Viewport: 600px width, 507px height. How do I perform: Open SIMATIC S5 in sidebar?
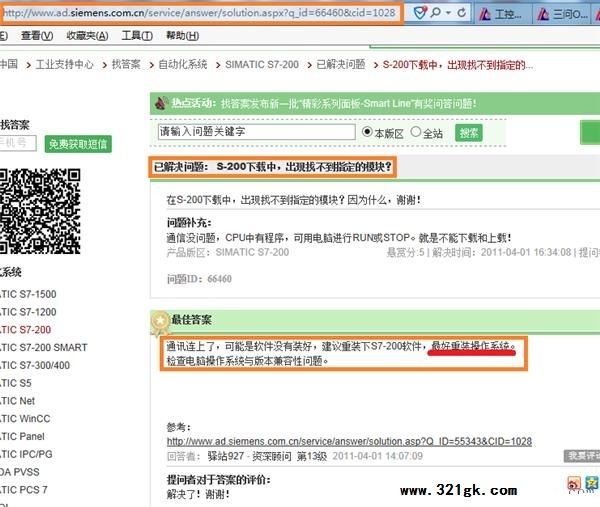tap(16, 383)
